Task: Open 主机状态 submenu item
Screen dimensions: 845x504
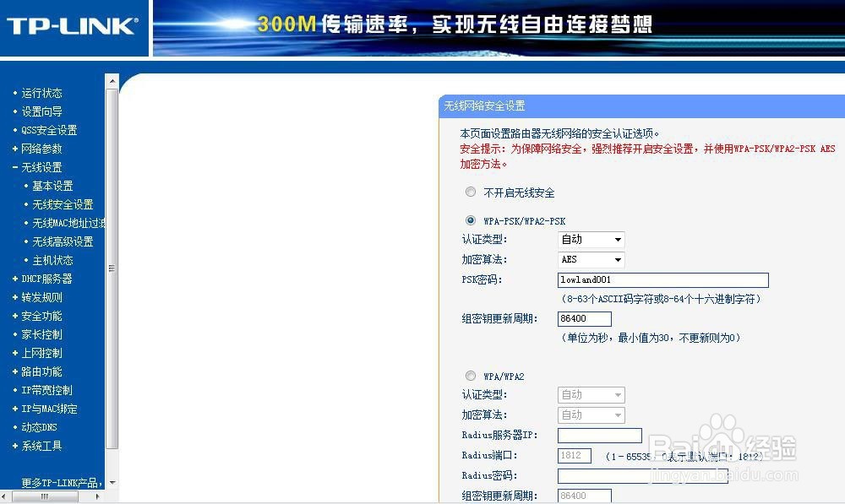Action: 52,260
